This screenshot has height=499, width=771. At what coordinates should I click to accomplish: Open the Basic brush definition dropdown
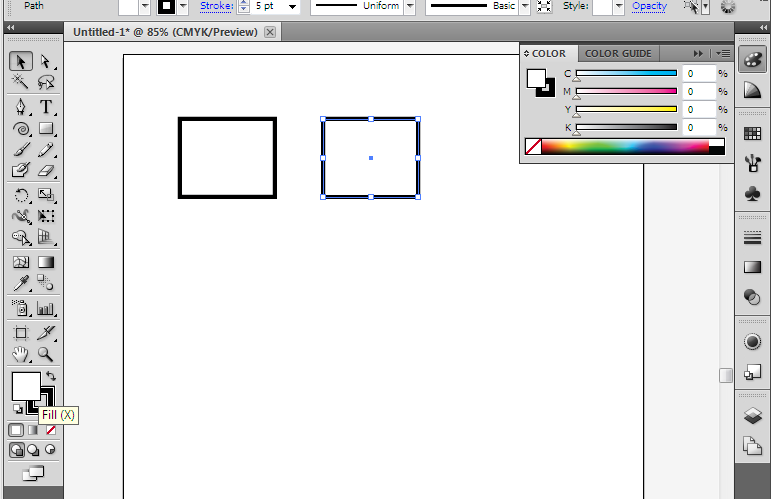tap(525, 6)
